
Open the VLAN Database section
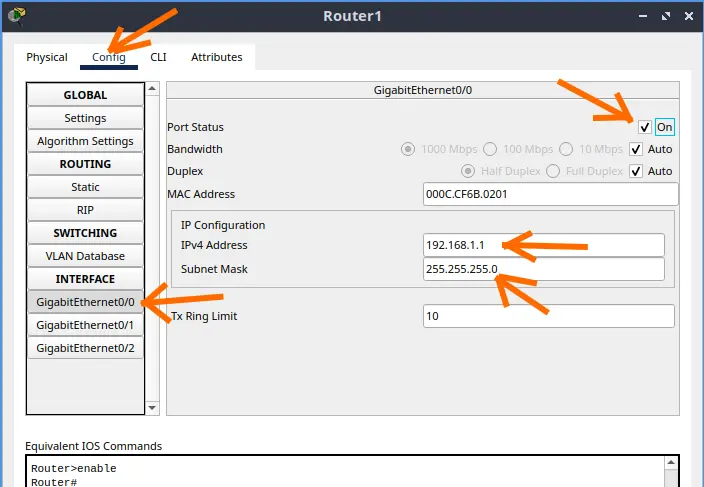[x=85, y=256]
